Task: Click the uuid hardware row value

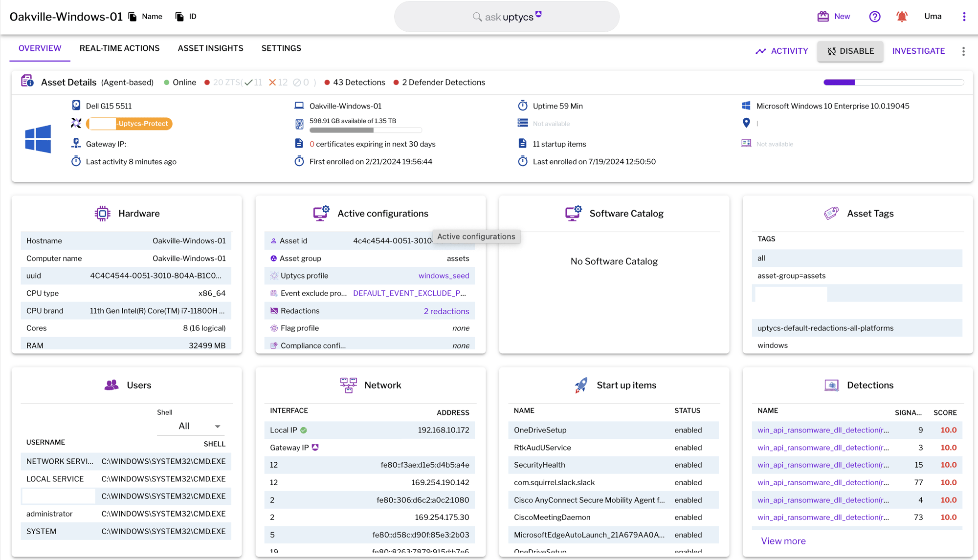Action: pos(156,276)
